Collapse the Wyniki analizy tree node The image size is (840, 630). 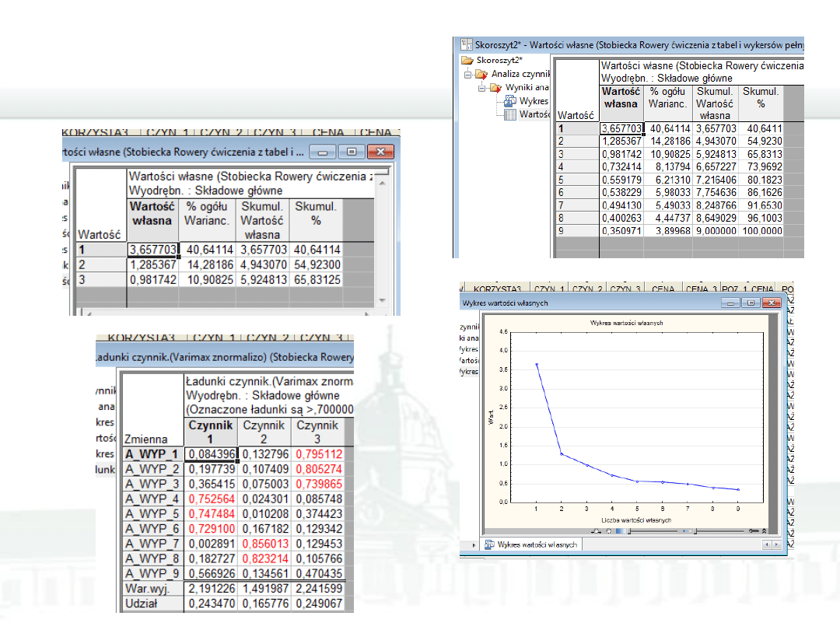click(482, 88)
